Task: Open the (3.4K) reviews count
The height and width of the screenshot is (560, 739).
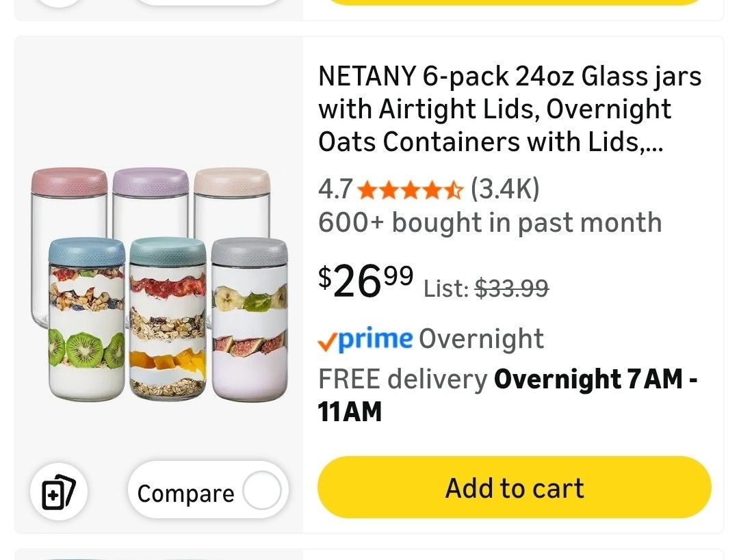Action: [x=505, y=189]
